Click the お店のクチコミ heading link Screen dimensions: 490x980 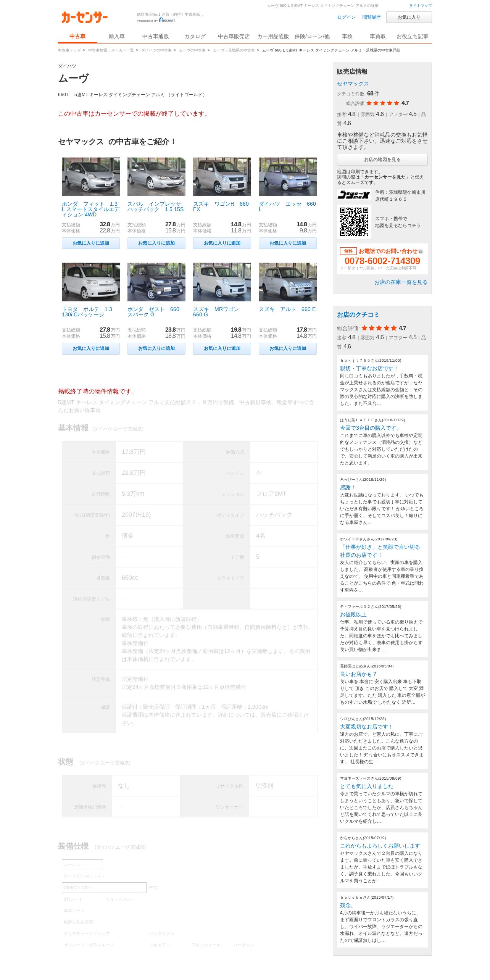tap(358, 314)
